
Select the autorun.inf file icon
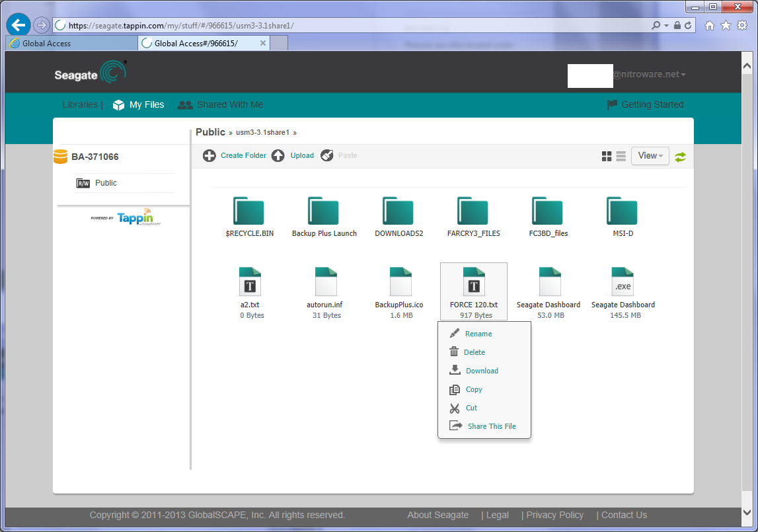(x=326, y=282)
